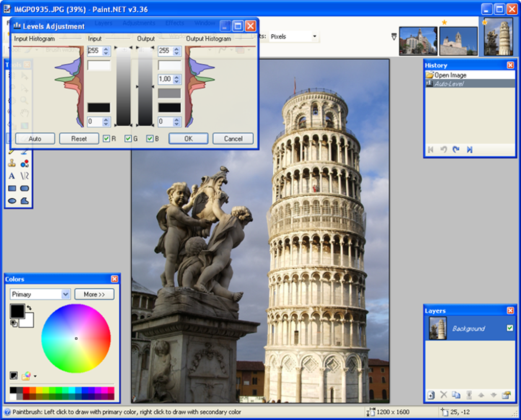Delete the layer using the X icon
The height and width of the screenshot is (420, 521).
[443, 395]
